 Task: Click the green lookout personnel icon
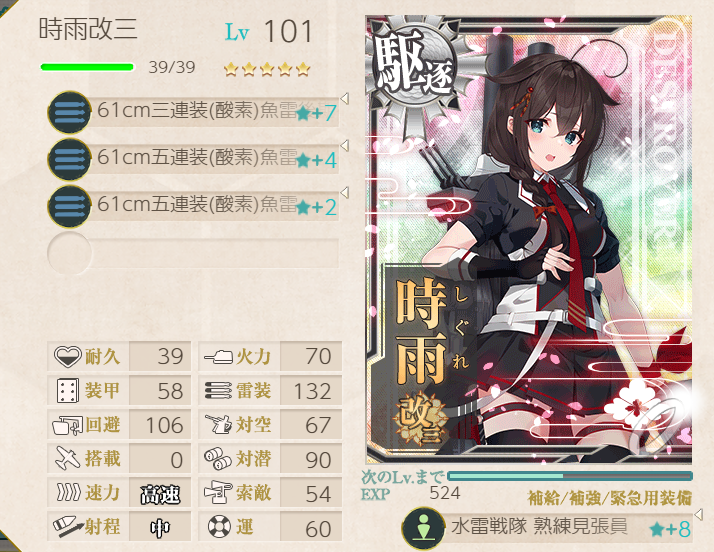click(423, 529)
